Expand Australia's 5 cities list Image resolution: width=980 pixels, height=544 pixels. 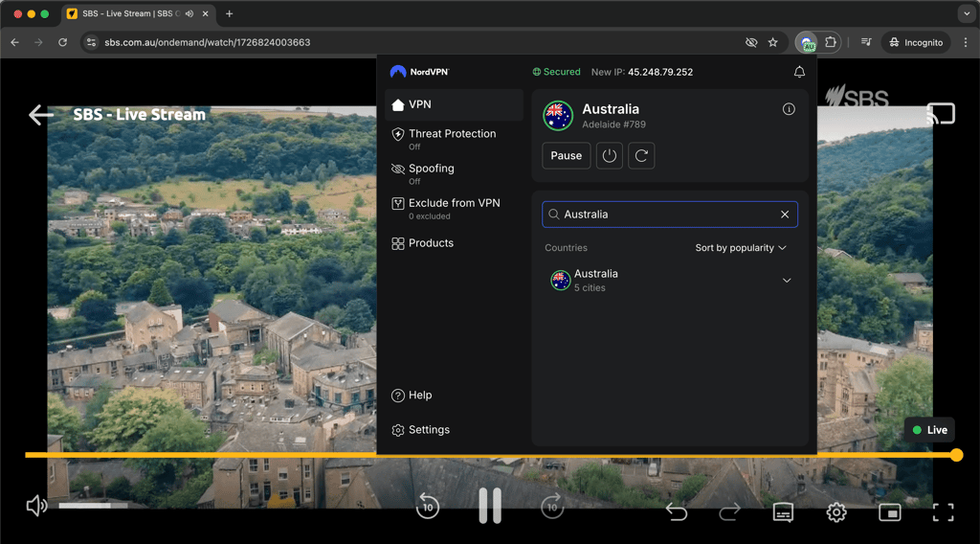[787, 280]
